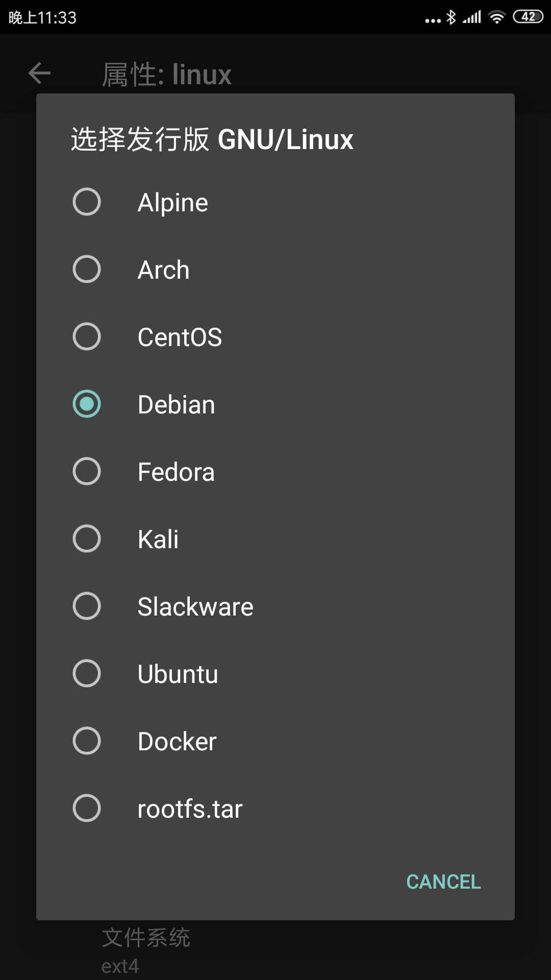Tap the three-dots notification icon
The image size is (551, 980).
pyautogui.click(x=433, y=21)
